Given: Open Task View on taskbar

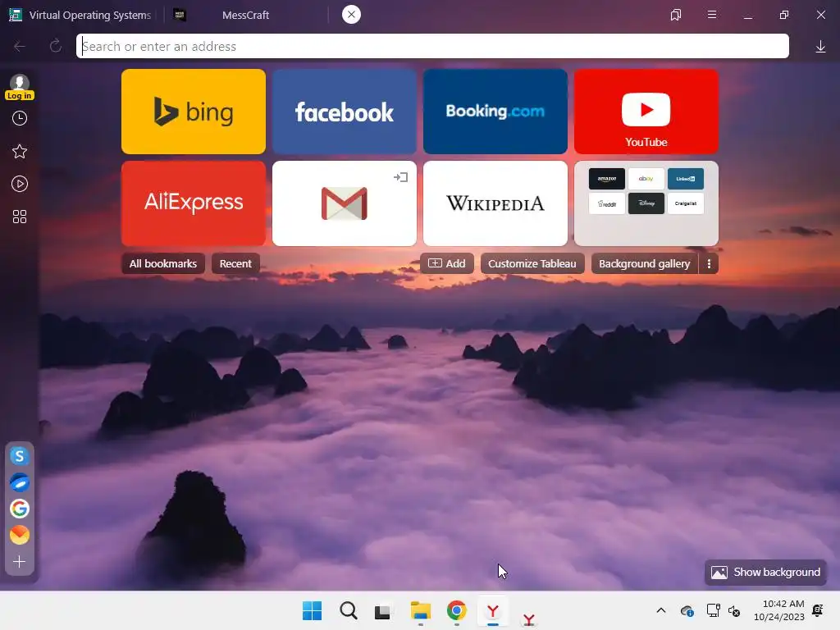Looking at the screenshot, I should (382, 610).
